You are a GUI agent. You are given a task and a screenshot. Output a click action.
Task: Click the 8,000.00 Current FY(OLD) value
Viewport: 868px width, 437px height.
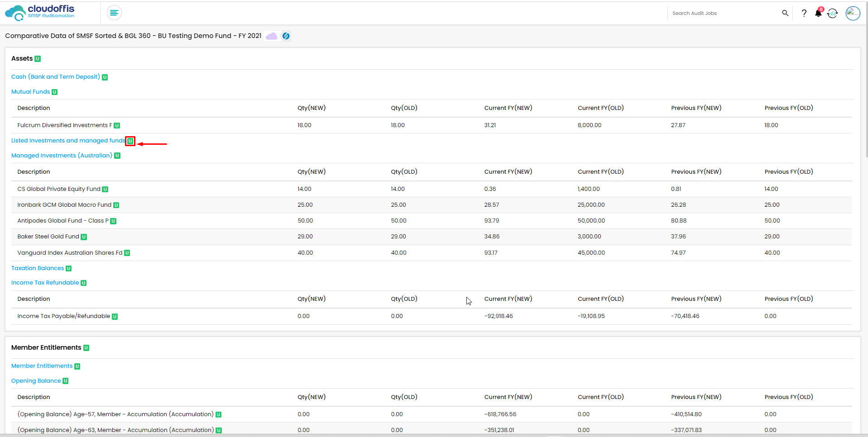(590, 125)
